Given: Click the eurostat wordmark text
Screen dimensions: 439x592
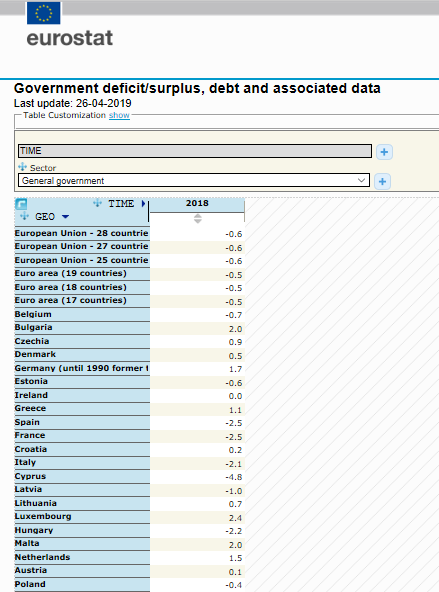Looking at the screenshot, I should [x=70, y=38].
